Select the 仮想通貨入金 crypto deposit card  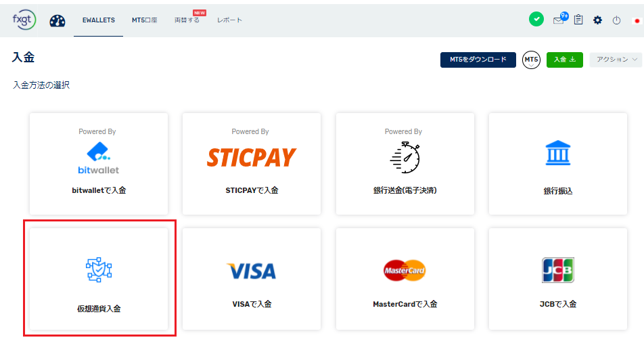[99, 278]
